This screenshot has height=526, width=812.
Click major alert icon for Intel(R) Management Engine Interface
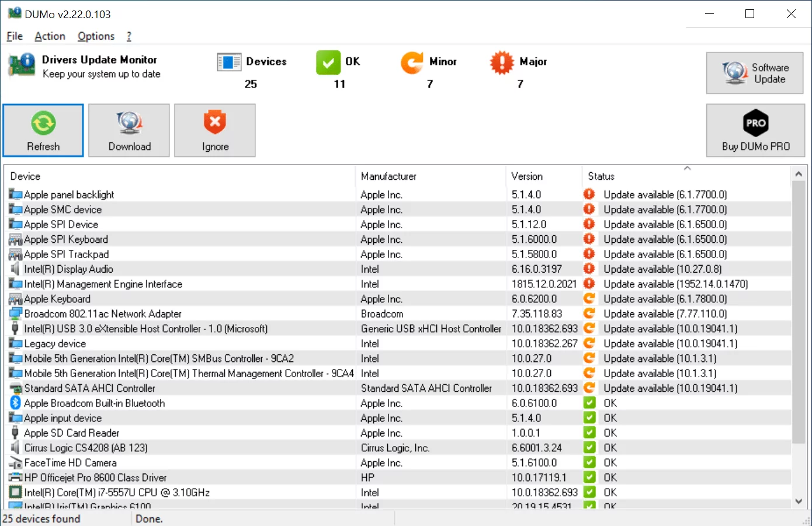pyautogui.click(x=589, y=284)
